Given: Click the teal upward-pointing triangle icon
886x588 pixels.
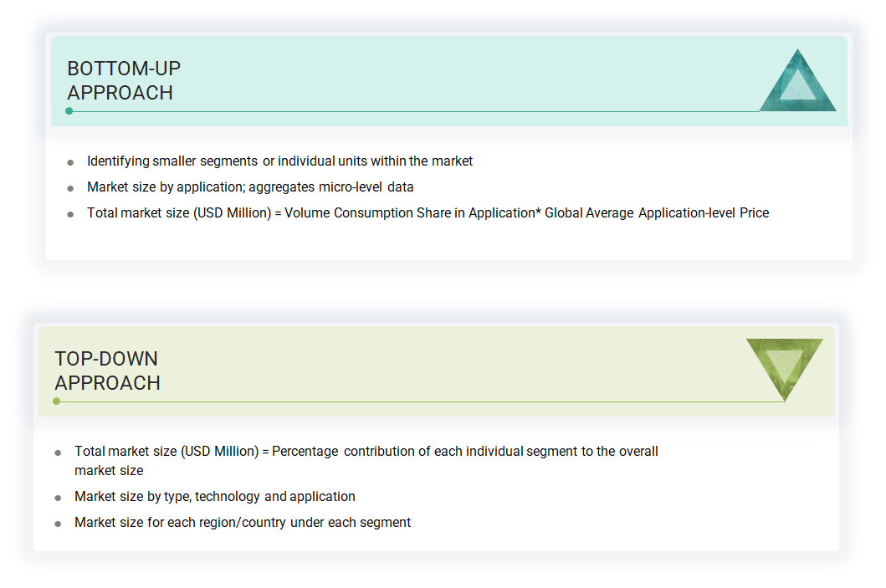Looking at the screenshot, I should click(x=797, y=84).
